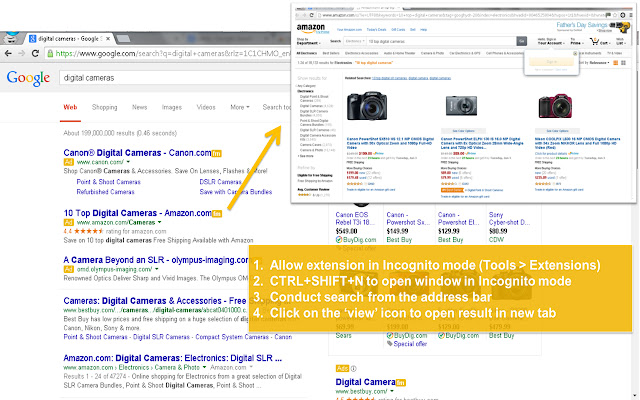
Task: Click the red Nikon COOLPIX camera thumbnail
Action: coord(555,106)
